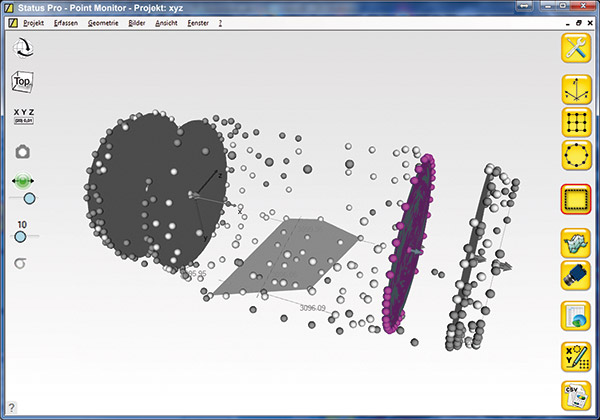Toggle the green horizontal scaling control
This screenshot has height=420, width=600.
click(x=22, y=182)
